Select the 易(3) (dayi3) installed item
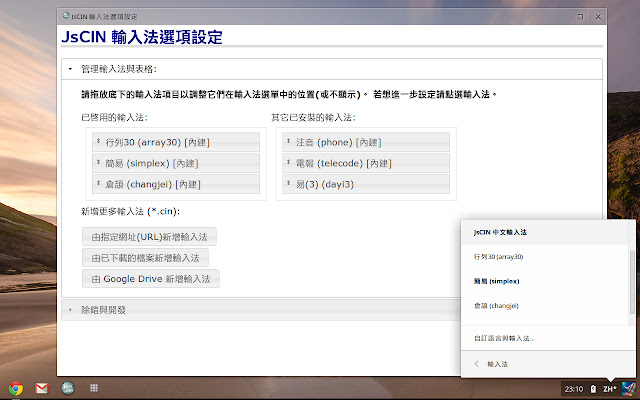The image size is (640, 400). [x=366, y=184]
